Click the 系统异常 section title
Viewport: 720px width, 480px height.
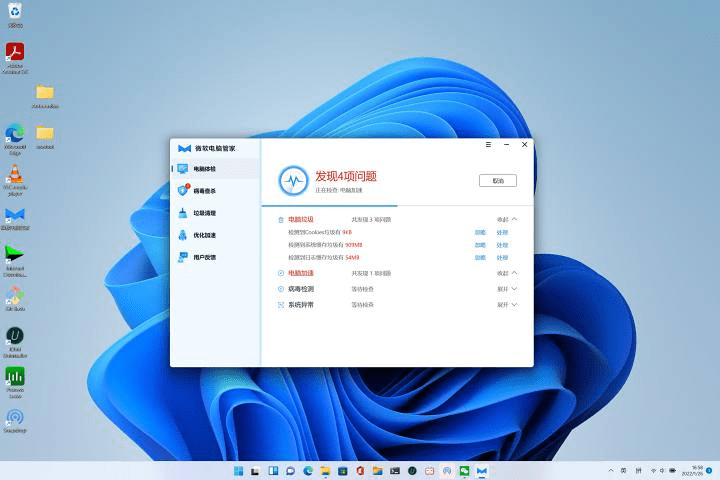301,305
